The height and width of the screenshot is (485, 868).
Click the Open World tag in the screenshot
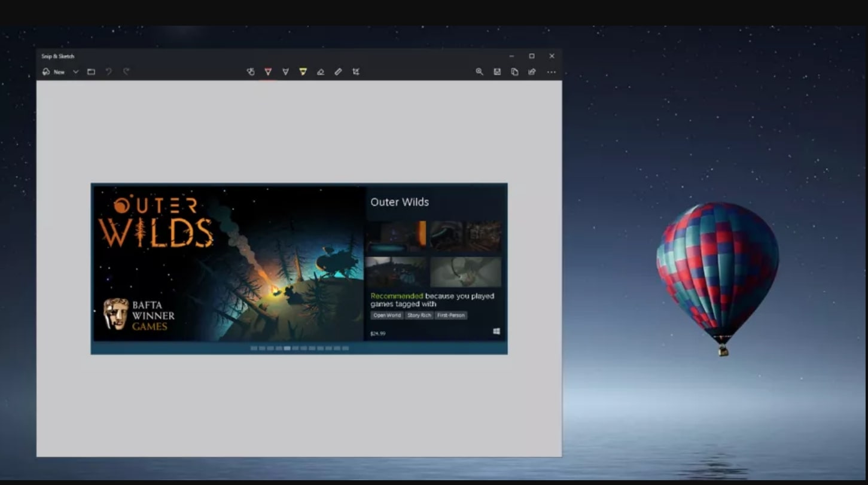click(386, 315)
